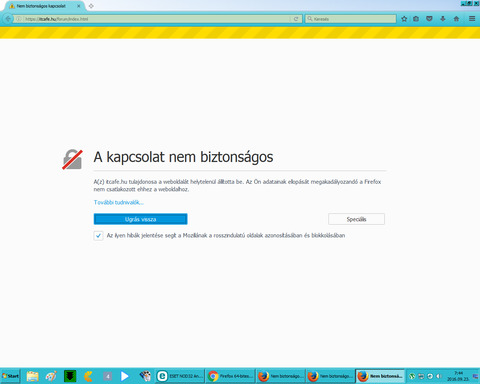Go to the home page icon

pos(456,19)
